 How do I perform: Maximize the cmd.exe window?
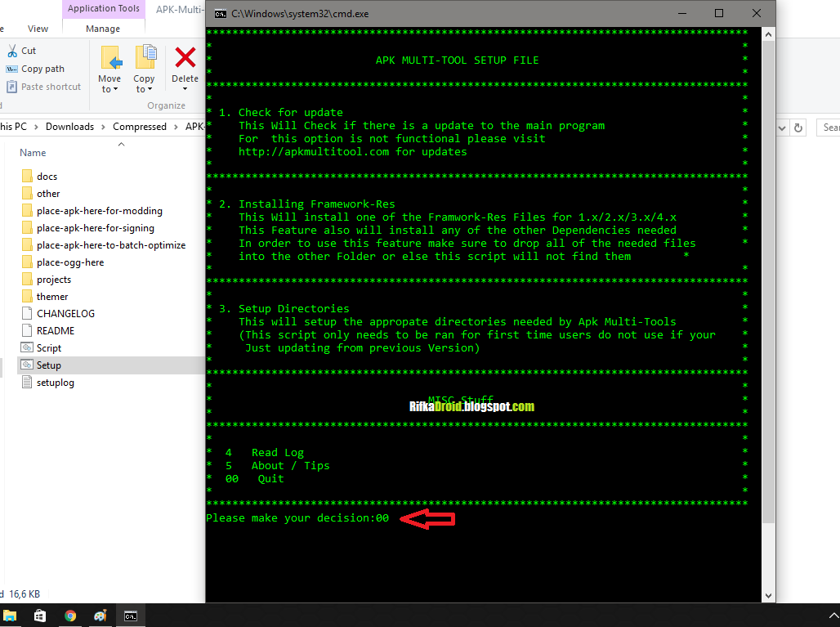pos(719,13)
